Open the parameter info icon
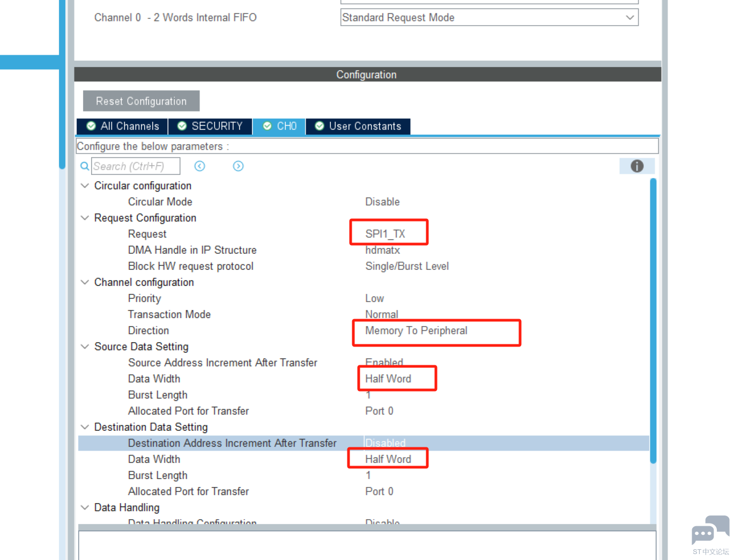This screenshot has height=560, width=734. click(637, 166)
